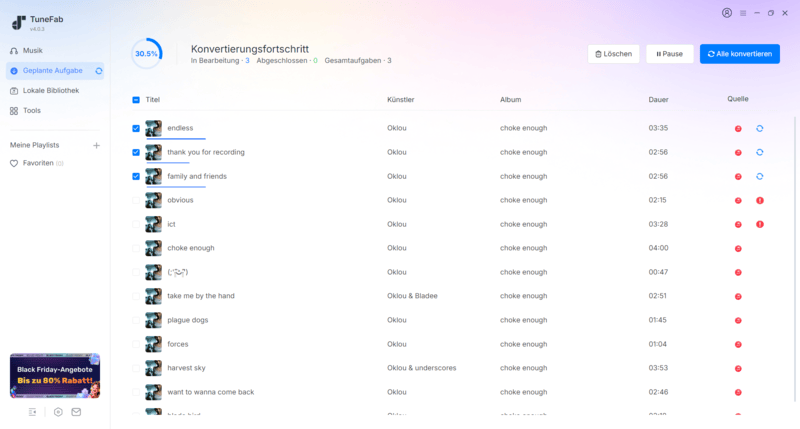Screen dimensions: 800x429
Task: Click the progress bar under endless
Action: pyautogui.click(x=176, y=139)
